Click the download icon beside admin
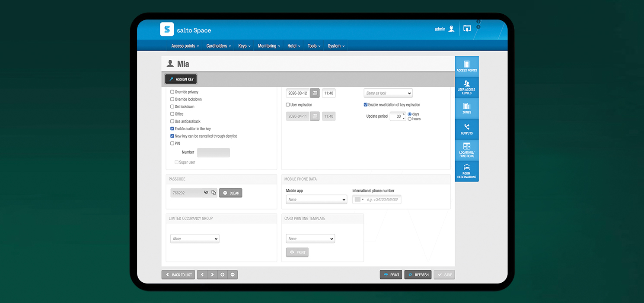The width and height of the screenshot is (644, 303). (x=467, y=29)
